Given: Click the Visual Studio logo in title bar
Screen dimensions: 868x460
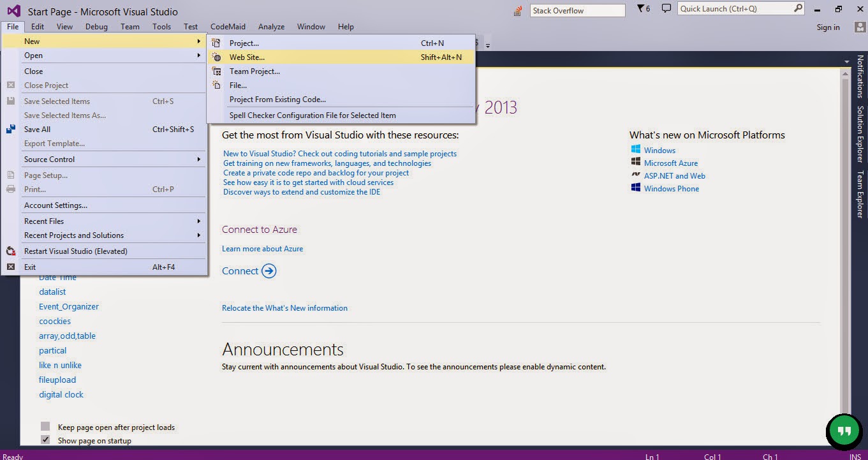Looking at the screenshot, I should (13, 11).
